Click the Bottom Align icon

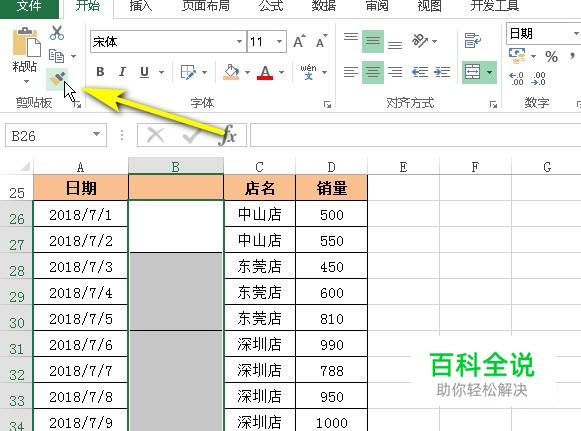(x=395, y=45)
